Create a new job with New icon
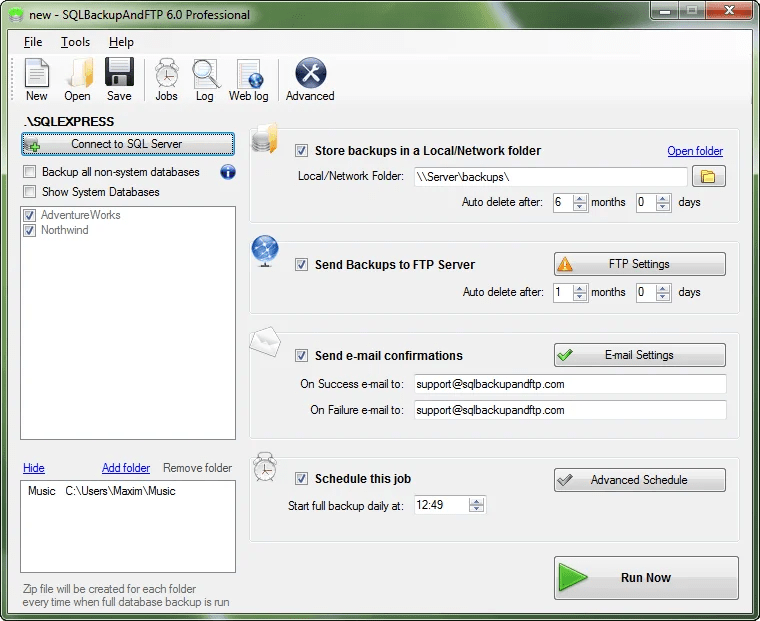Screen dimensions: 760x621 pyautogui.click(x=37, y=80)
